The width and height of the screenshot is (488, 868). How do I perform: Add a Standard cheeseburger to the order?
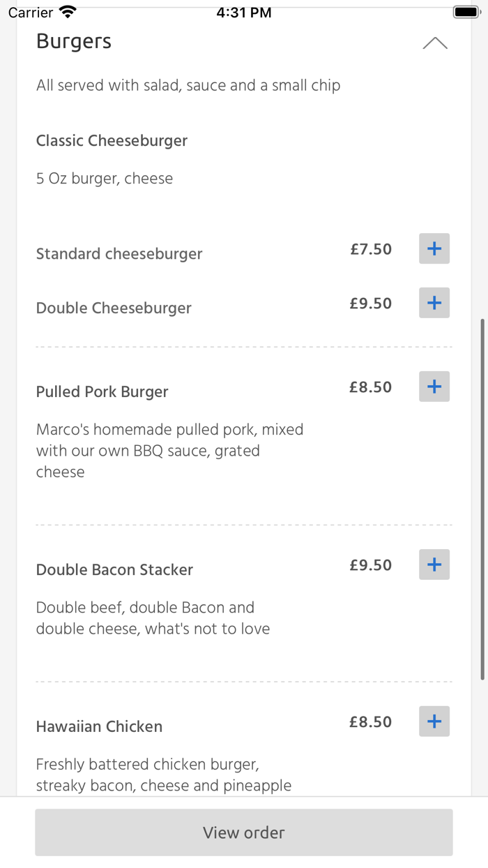[434, 248]
